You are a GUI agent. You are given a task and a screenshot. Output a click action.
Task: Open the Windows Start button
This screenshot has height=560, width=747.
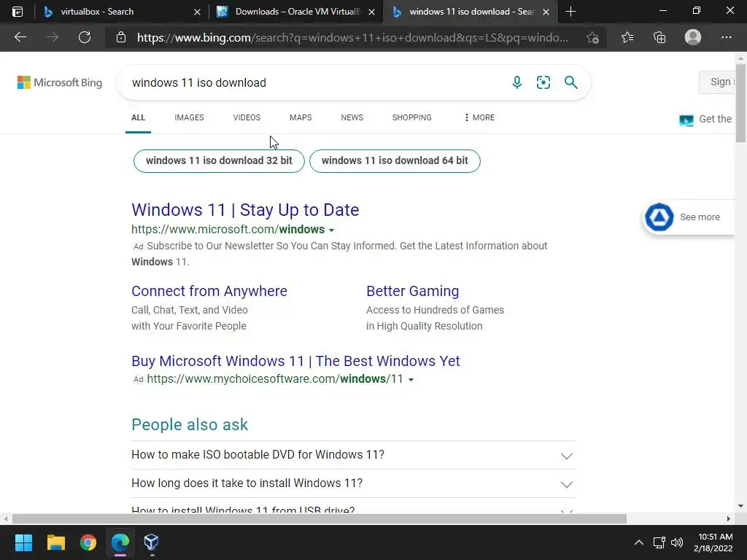23,542
